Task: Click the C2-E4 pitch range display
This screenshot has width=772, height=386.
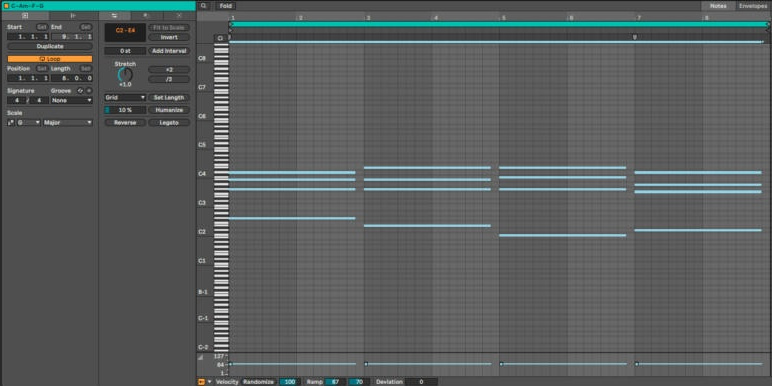Action: (125, 32)
